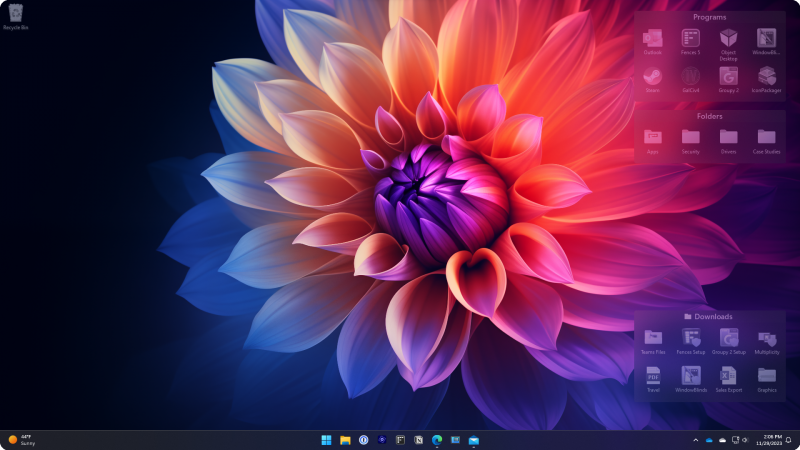Screen dimensions: 800x450
Task: Expand the system tray hidden icons chevron
Action: pos(695,440)
